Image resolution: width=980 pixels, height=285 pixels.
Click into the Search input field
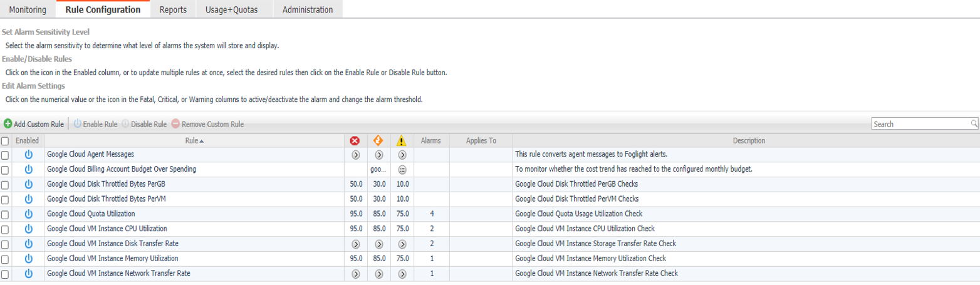[x=921, y=124]
